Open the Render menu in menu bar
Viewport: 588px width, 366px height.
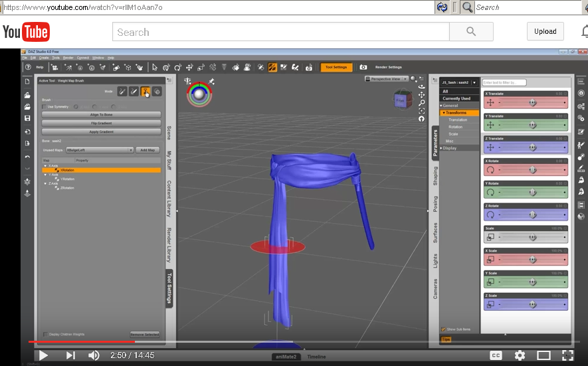click(x=68, y=58)
